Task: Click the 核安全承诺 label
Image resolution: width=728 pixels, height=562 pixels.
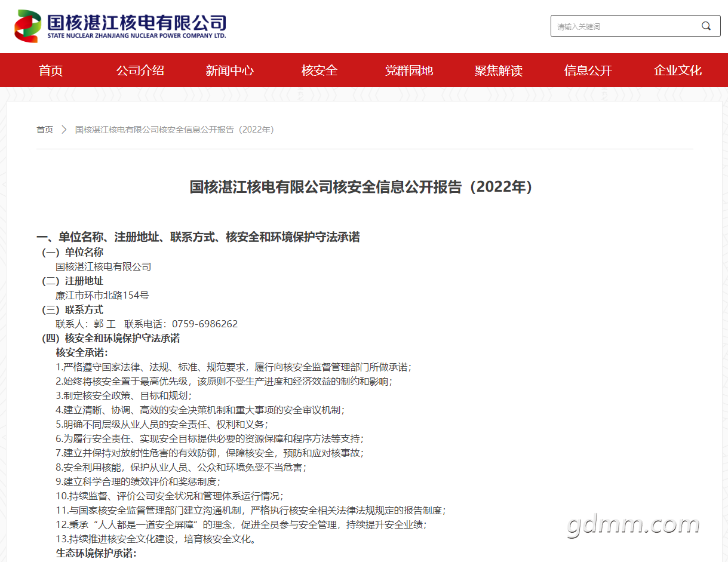Action: tap(82, 352)
